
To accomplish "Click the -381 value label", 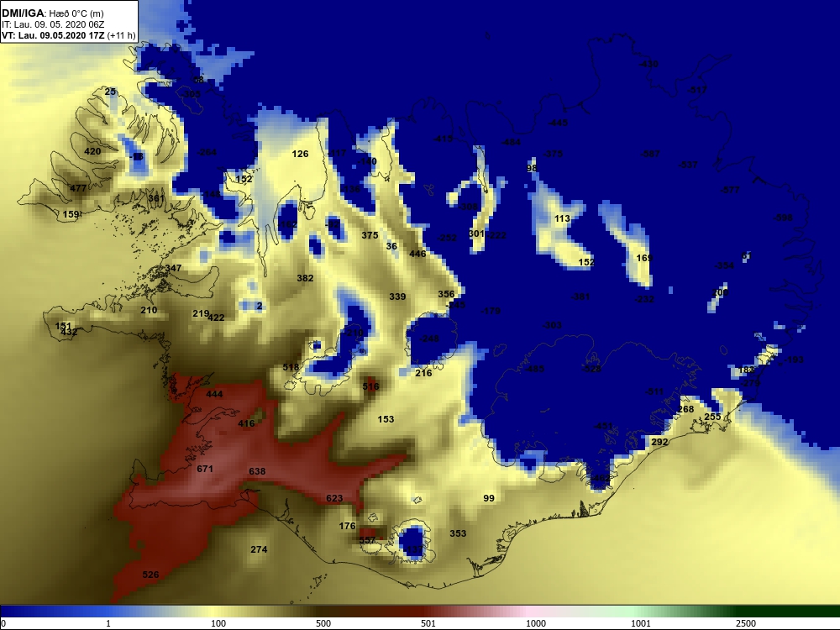I will 580,297.
